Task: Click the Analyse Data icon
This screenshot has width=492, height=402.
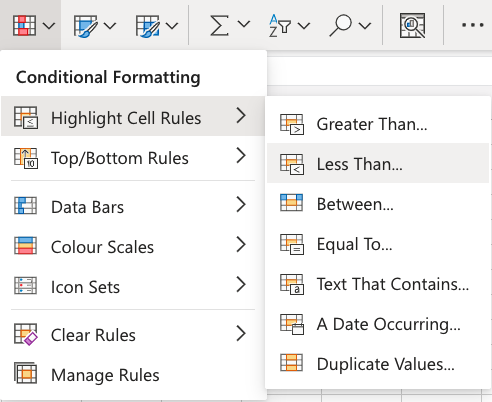Action: click(412, 25)
